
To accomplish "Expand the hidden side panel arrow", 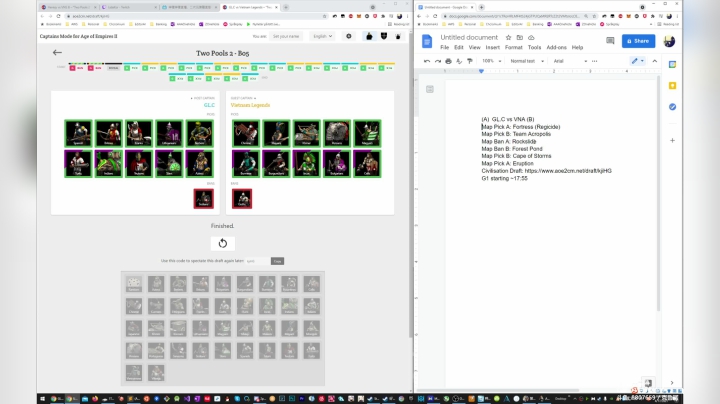I will pyautogui.click(x=672, y=383).
